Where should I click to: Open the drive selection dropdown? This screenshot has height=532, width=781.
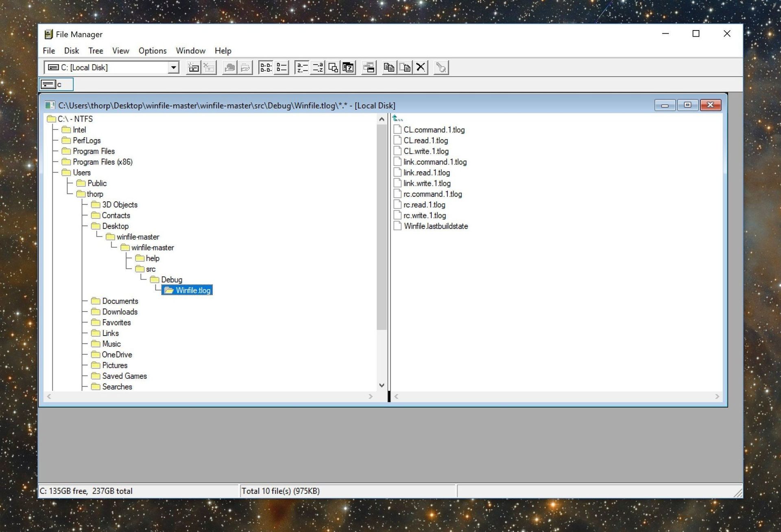(174, 67)
